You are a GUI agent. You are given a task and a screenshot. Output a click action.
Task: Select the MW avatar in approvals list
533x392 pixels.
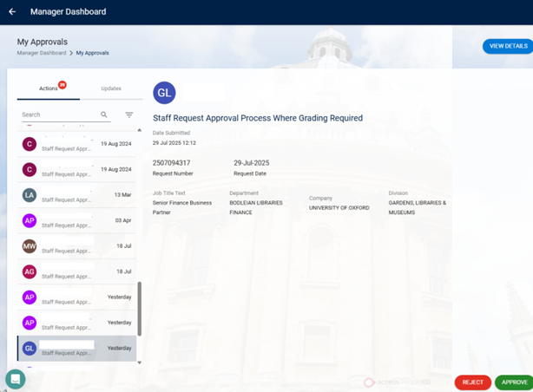(30, 246)
